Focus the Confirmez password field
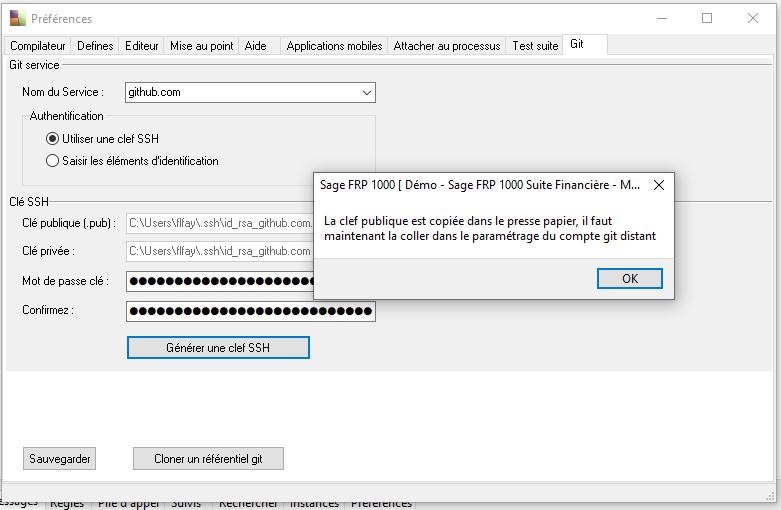Image resolution: width=781 pixels, height=510 pixels. [x=251, y=311]
